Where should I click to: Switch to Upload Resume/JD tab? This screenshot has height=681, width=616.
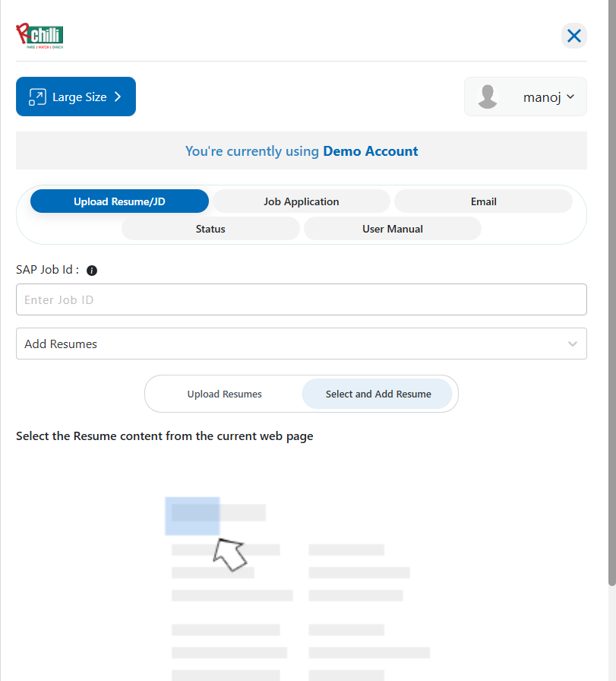[119, 201]
